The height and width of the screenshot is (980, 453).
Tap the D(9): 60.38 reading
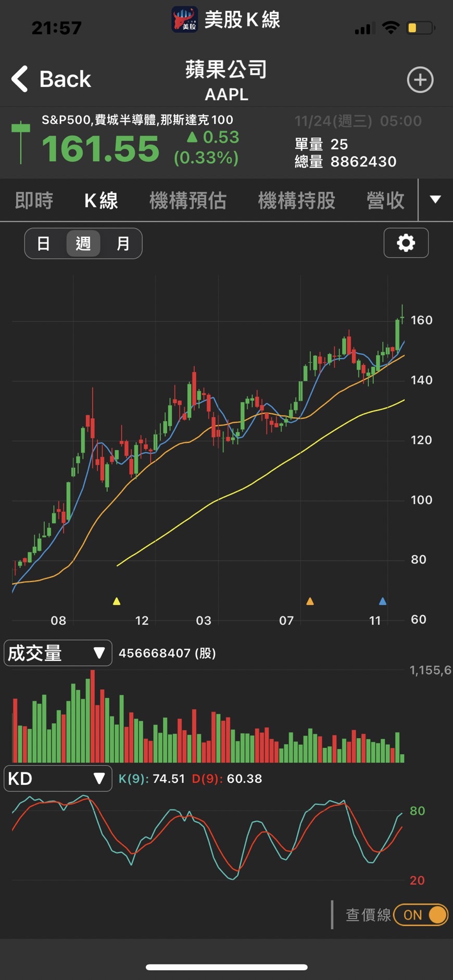227,779
